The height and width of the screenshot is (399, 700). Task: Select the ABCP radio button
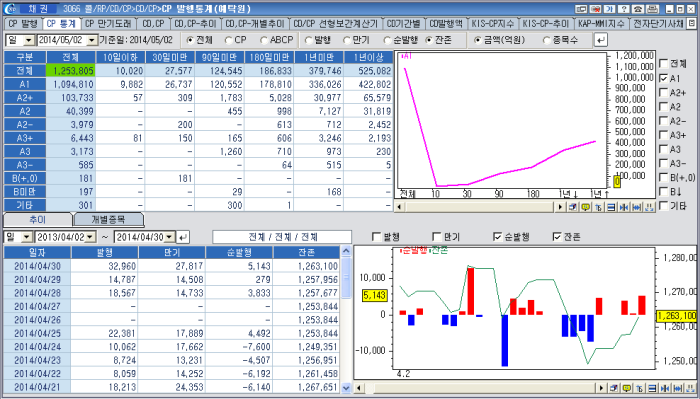coord(264,40)
